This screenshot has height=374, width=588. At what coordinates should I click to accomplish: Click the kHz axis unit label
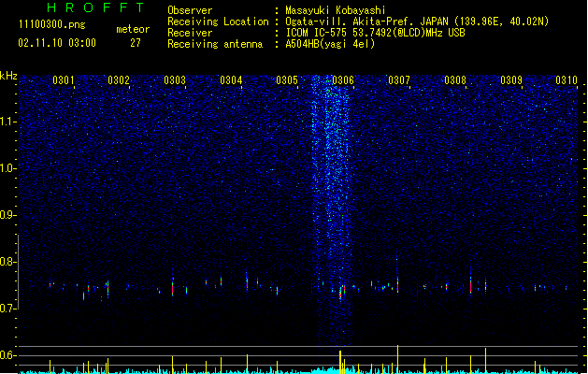click(x=8, y=76)
